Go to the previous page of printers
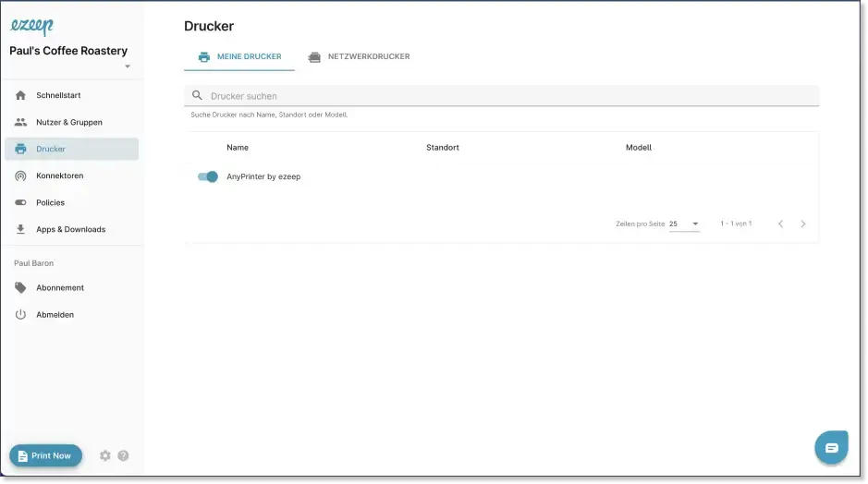 [780, 224]
